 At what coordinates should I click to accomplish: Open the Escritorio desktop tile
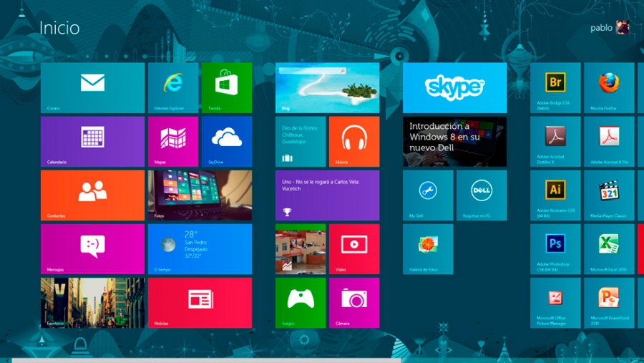[92, 303]
